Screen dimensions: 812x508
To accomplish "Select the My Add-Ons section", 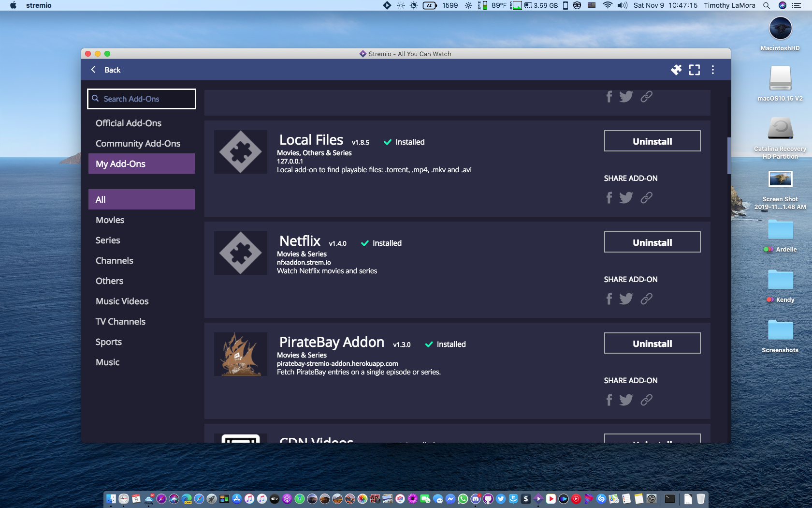I will pyautogui.click(x=142, y=164).
